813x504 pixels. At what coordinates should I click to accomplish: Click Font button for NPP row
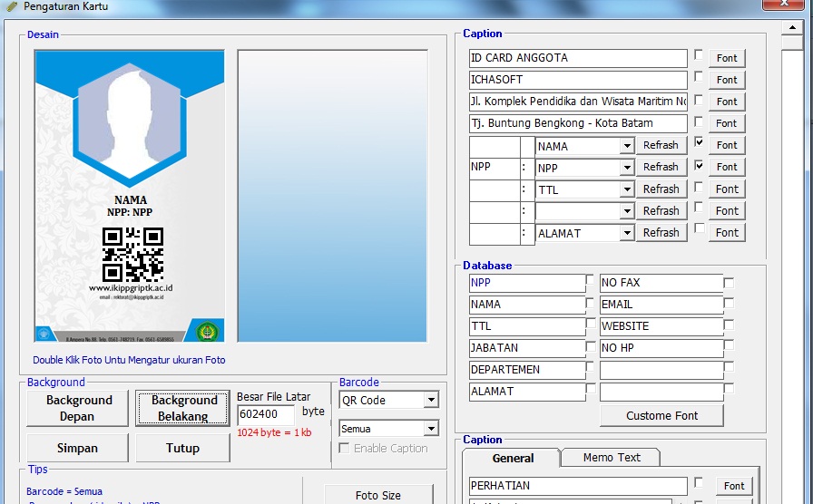(x=727, y=167)
